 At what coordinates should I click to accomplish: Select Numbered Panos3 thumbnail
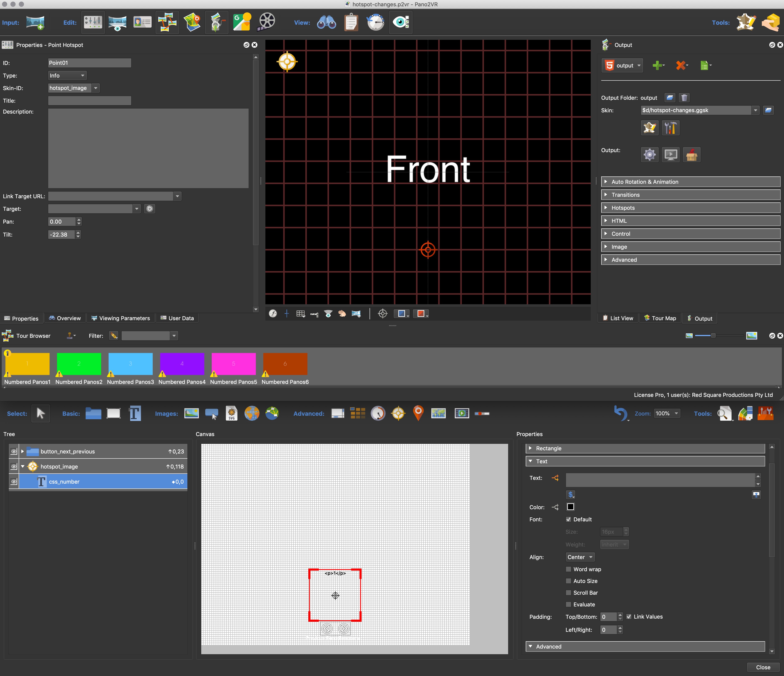pyautogui.click(x=130, y=364)
